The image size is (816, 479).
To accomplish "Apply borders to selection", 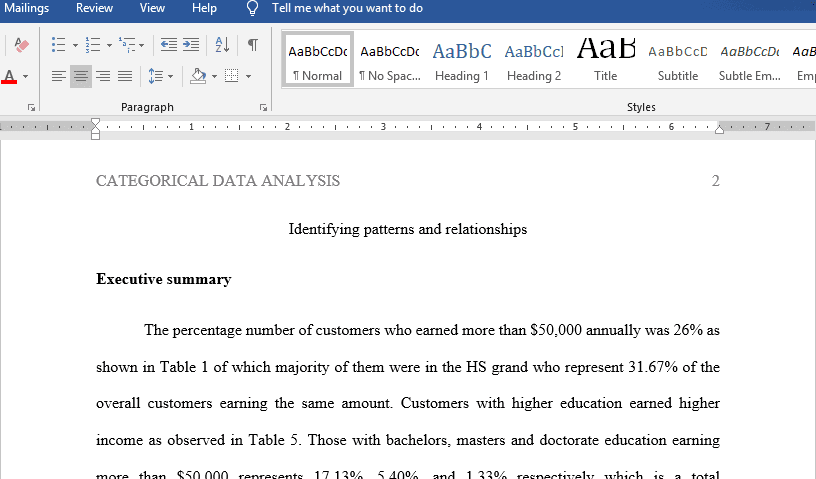I will click(x=232, y=77).
